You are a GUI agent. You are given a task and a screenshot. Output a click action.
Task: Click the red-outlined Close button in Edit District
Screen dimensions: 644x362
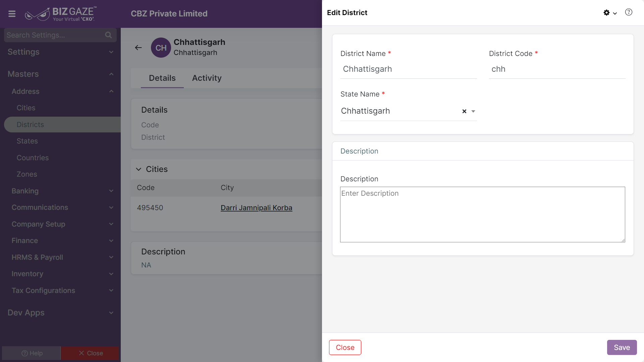pyautogui.click(x=345, y=348)
